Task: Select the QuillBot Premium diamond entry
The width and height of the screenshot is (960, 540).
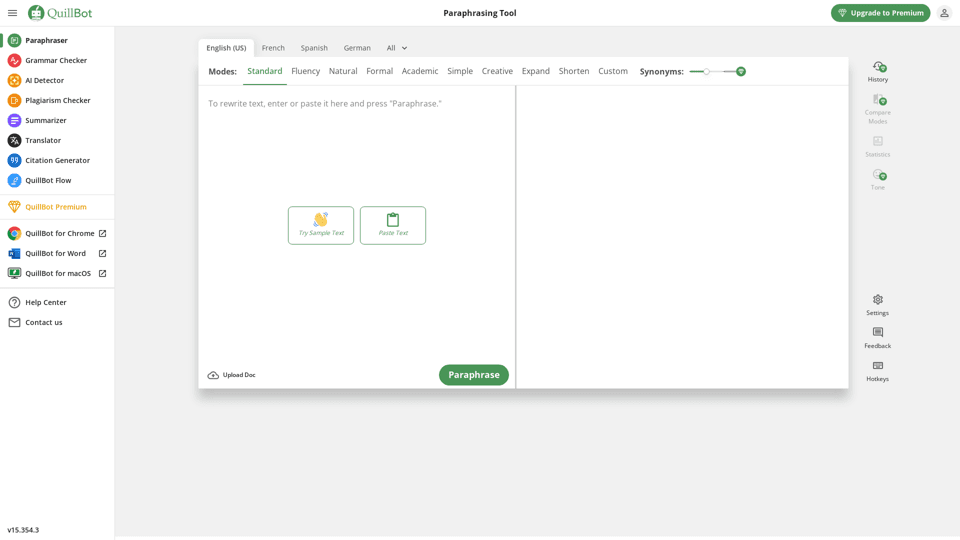Action: click(x=57, y=207)
